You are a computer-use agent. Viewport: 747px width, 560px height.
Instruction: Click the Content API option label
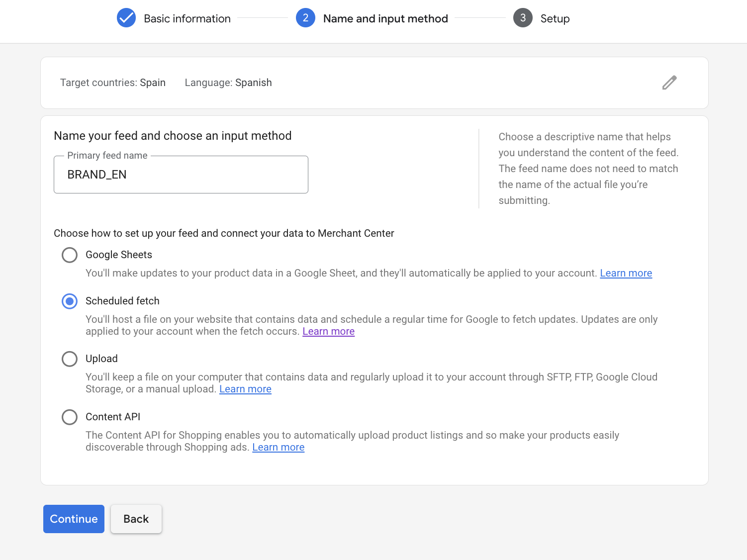tap(113, 417)
